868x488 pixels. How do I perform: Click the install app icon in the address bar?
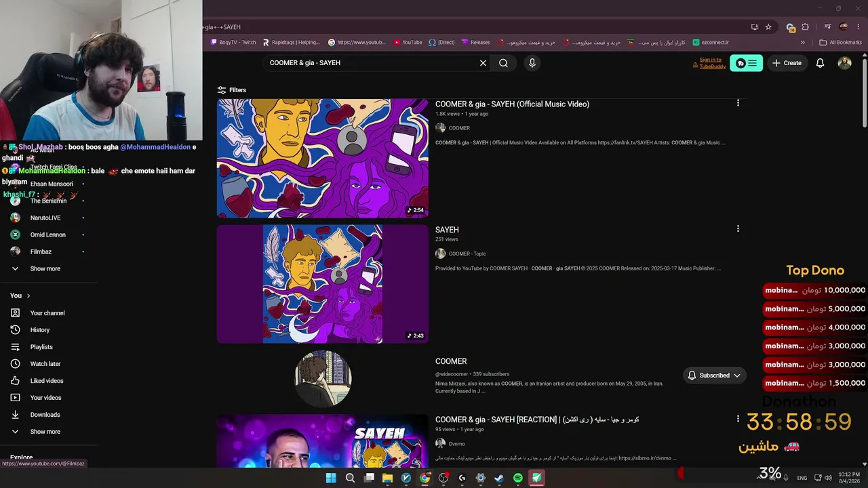(755, 27)
